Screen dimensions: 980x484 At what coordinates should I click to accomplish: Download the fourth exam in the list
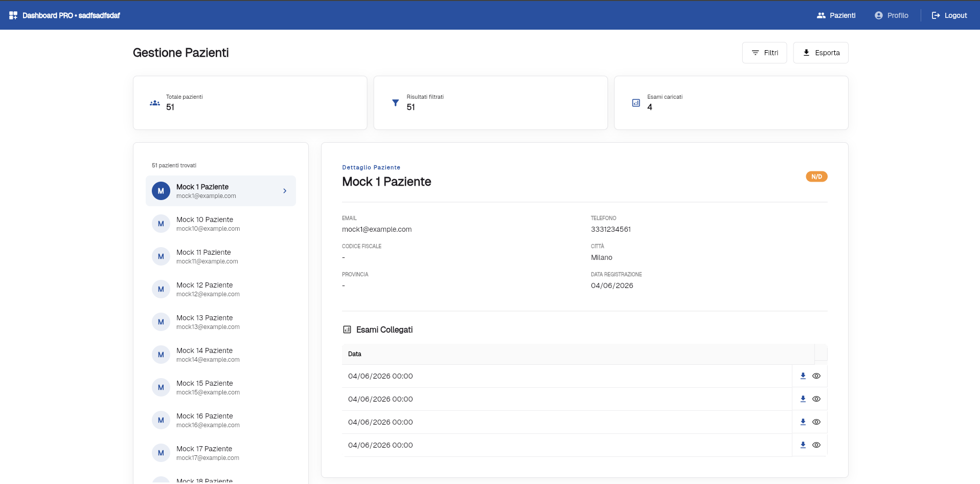[x=803, y=445]
